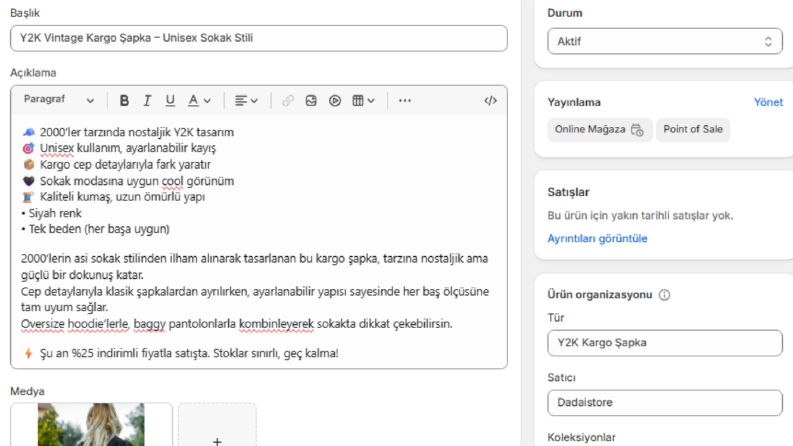Click the schedule icon beside Online Mağaza
Screen dimensions: 793x446
(x=637, y=130)
